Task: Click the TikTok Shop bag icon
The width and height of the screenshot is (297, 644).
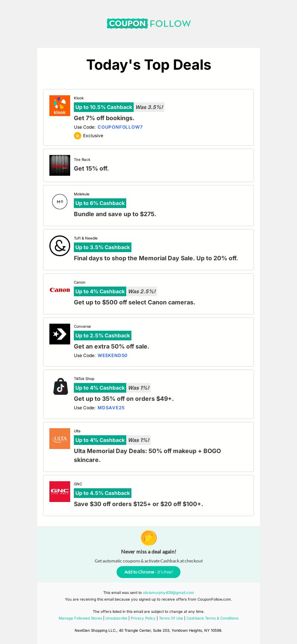Action: point(60,386)
